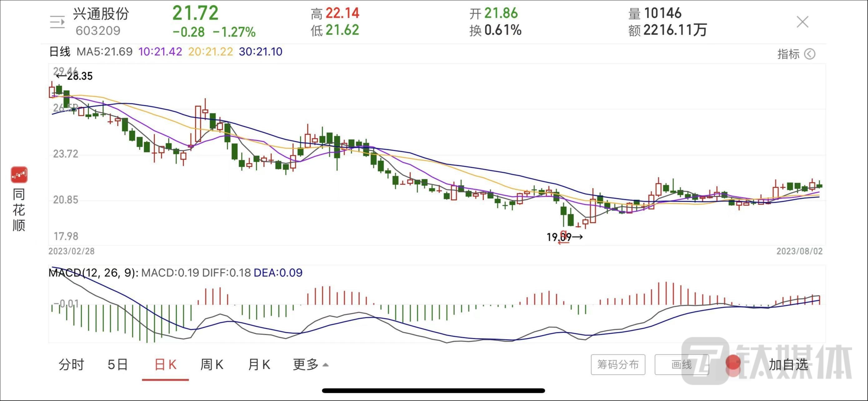Close the chart with the X icon
Viewport: 868px width, 401px height.
pyautogui.click(x=802, y=22)
